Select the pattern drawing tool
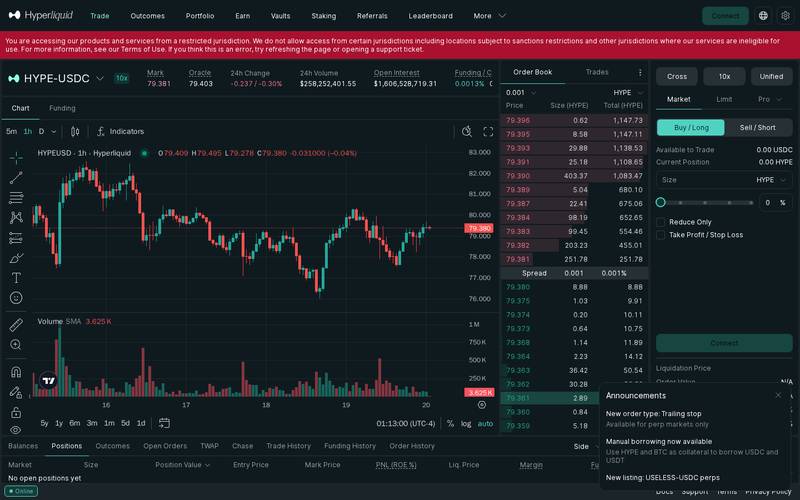This screenshot has width=800, height=500. pyautogui.click(x=16, y=217)
